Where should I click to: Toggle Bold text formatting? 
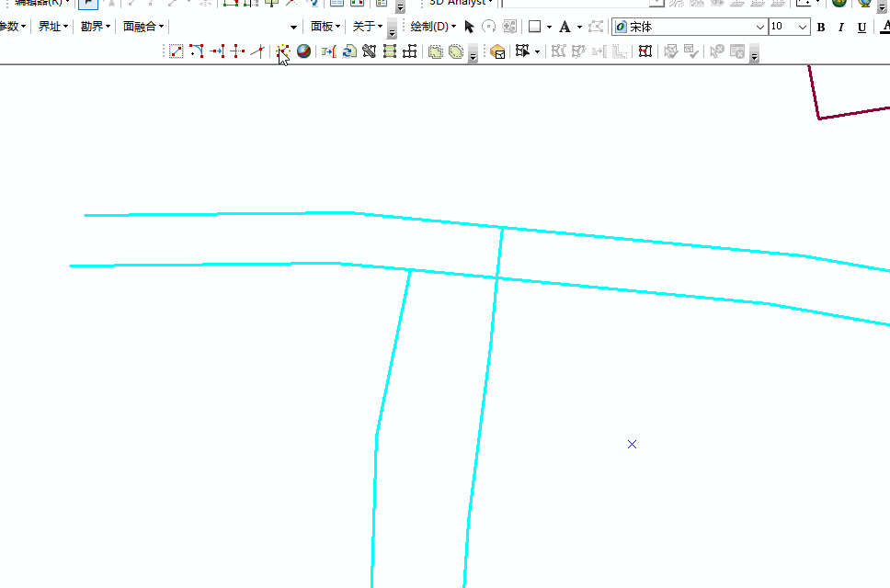821,28
